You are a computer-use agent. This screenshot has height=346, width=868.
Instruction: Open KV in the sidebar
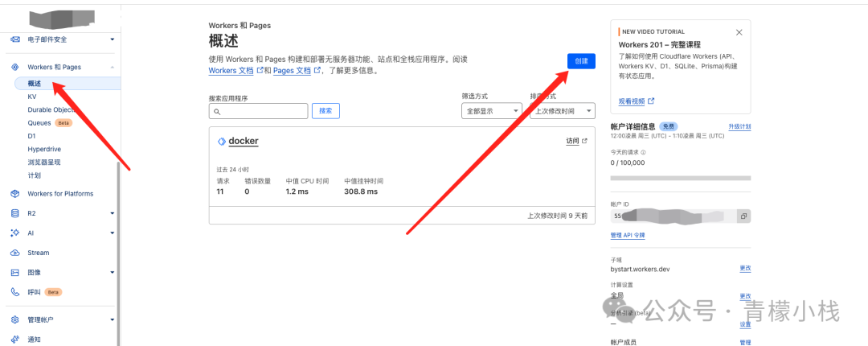tap(32, 97)
